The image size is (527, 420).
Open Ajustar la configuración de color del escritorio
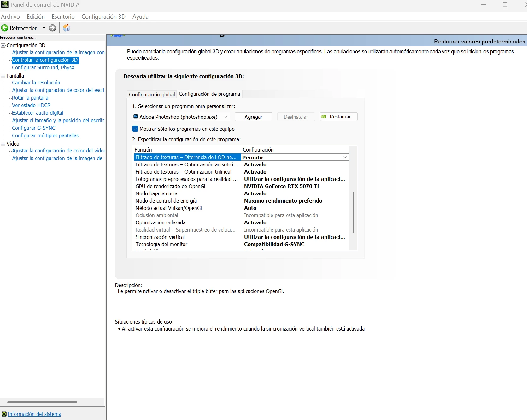pos(58,90)
